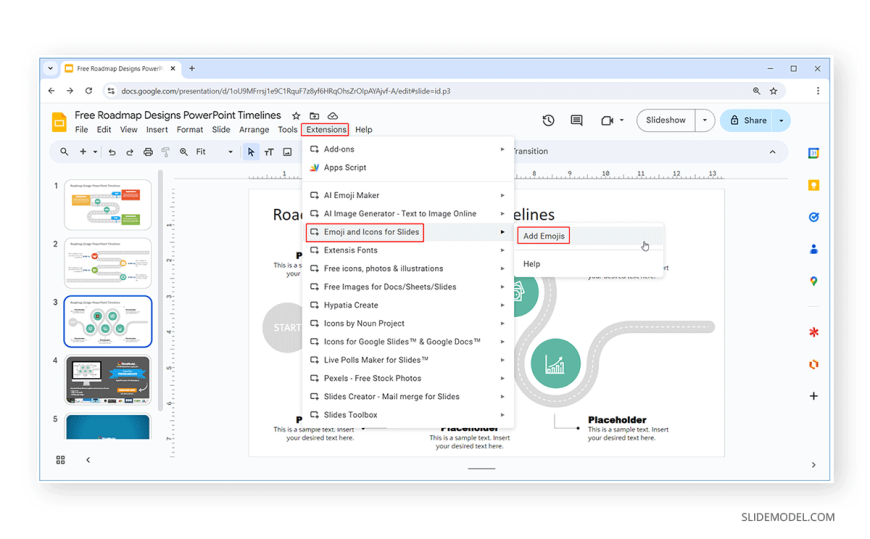Viewport: 870px width, 539px height.
Task: Switch to grid view icon
Action: (60, 460)
